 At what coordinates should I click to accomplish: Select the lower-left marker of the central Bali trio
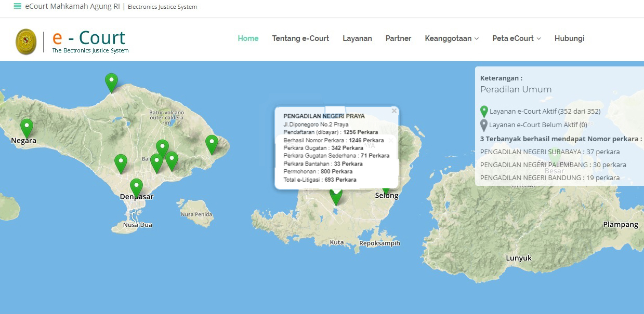(x=156, y=163)
